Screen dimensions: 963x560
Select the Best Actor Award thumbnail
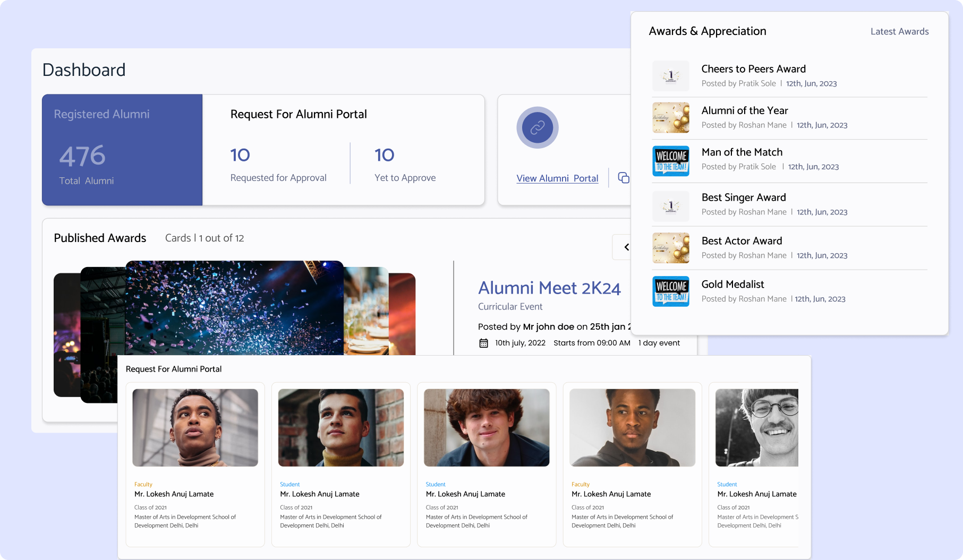671,248
